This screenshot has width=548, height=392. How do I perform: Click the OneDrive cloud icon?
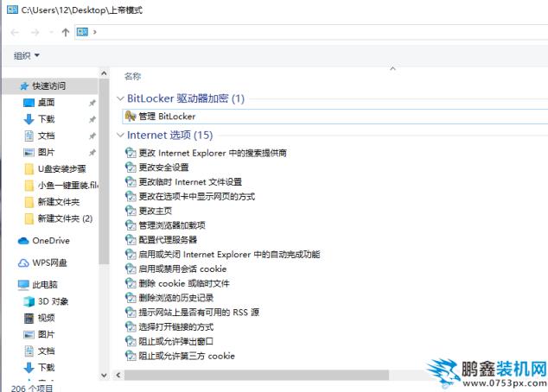coord(23,241)
